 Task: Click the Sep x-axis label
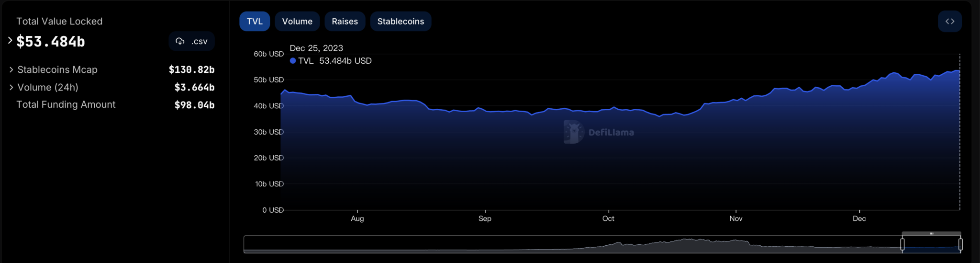point(485,218)
